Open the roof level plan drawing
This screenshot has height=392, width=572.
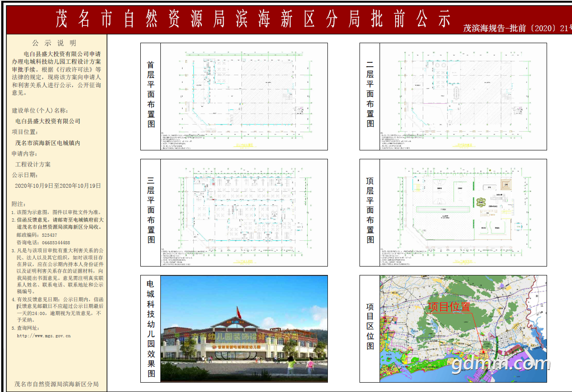coord(463,212)
